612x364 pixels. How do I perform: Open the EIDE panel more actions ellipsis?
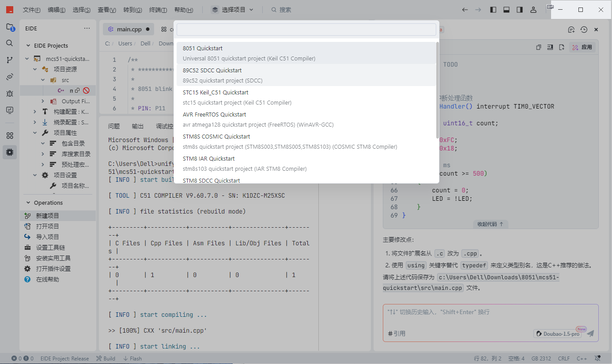(x=87, y=29)
